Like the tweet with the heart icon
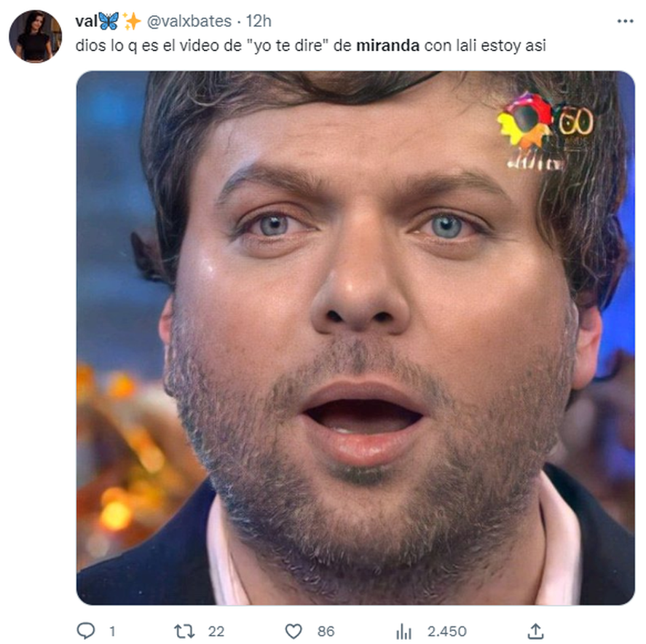This screenshot has height=644, width=646. tap(294, 631)
